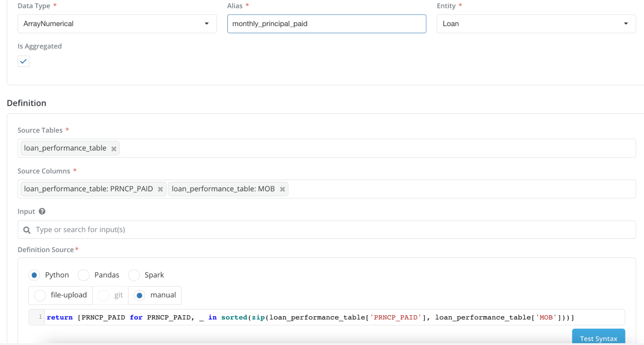Screen dimensions: 644x345
Task: Remove the MOB source column tag
Action: (x=282, y=189)
